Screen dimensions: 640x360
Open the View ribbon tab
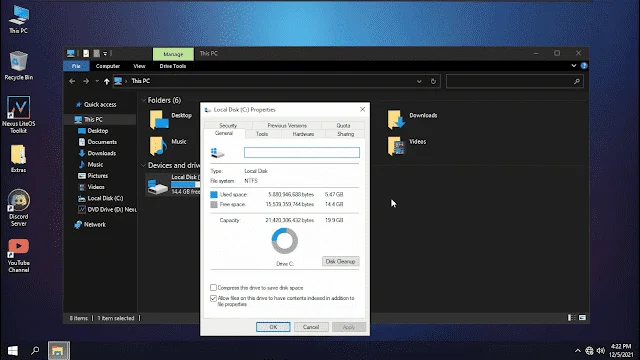(139, 66)
